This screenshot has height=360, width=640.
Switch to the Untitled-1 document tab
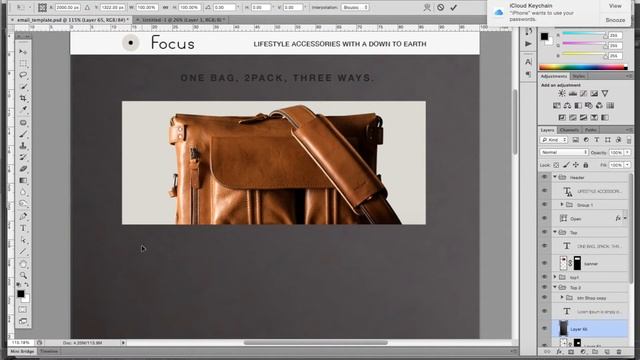182,19
